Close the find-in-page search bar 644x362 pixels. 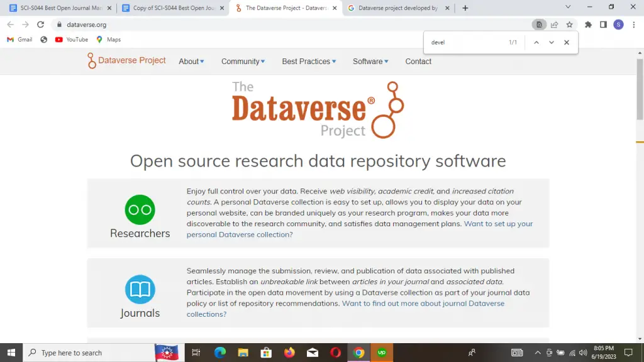(x=566, y=43)
